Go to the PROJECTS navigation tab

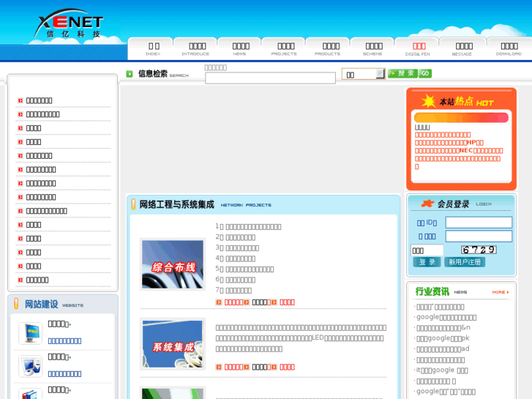pyautogui.click(x=285, y=49)
